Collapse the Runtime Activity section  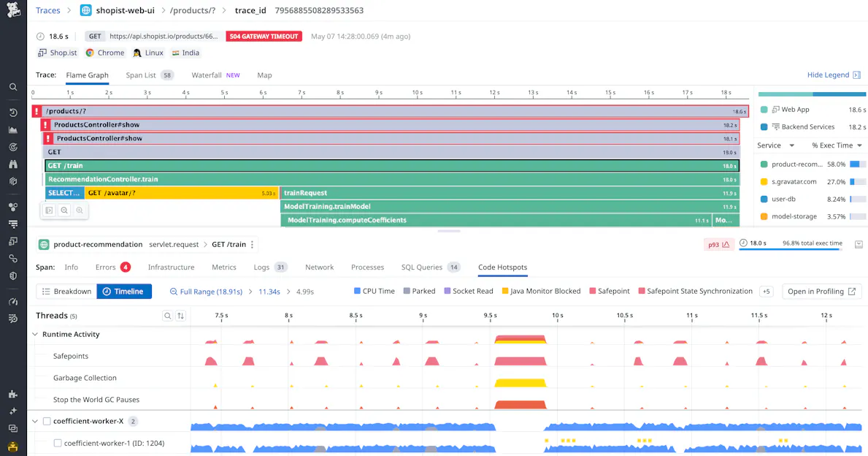[x=34, y=334]
